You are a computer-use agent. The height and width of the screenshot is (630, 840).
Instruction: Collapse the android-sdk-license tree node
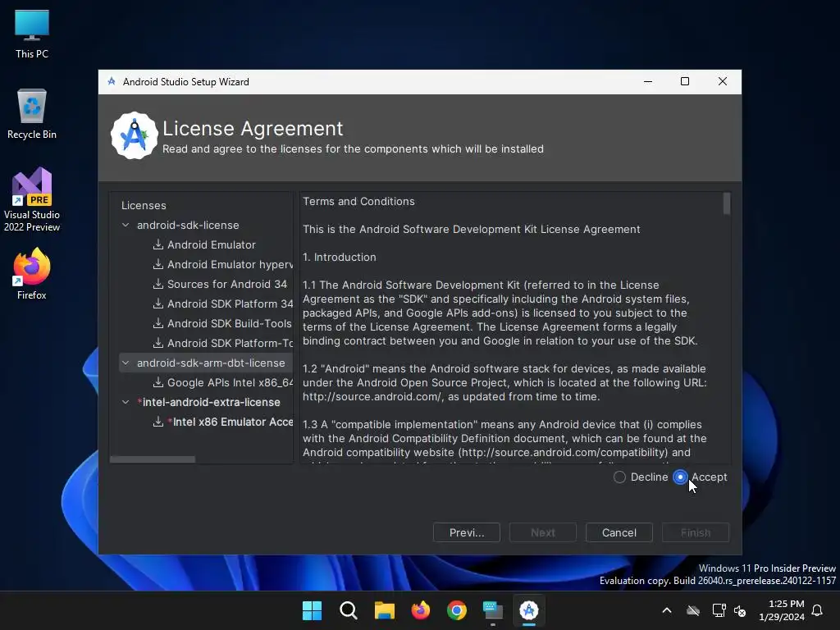pyautogui.click(x=126, y=225)
